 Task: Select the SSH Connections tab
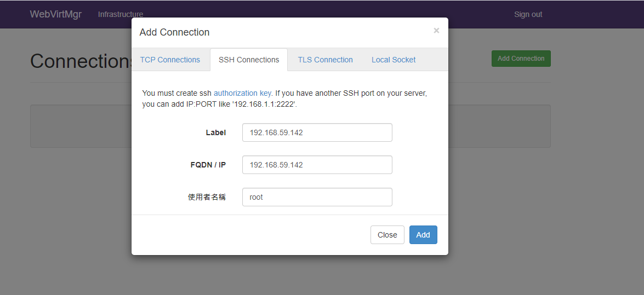(249, 60)
